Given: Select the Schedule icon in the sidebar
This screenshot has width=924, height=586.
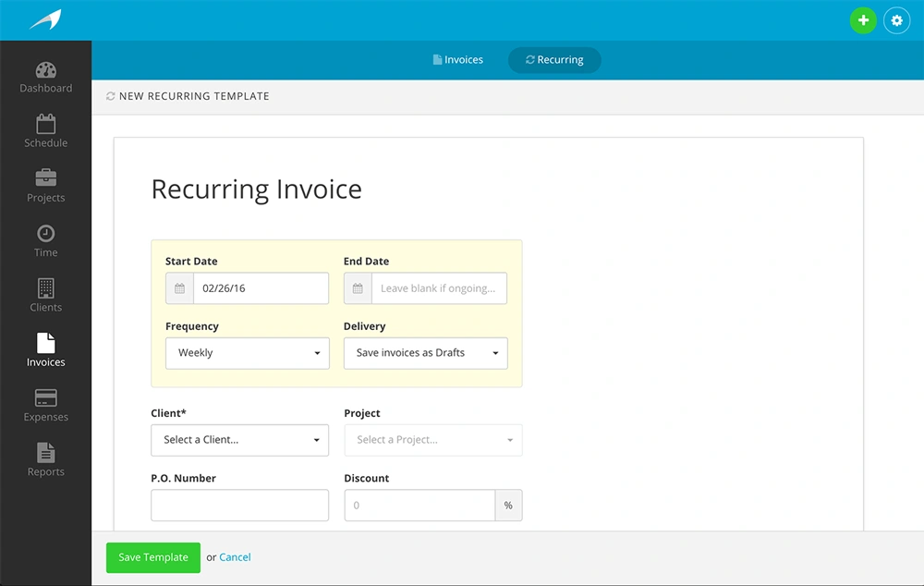Looking at the screenshot, I should pyautogui.click(x=45, y=132).
